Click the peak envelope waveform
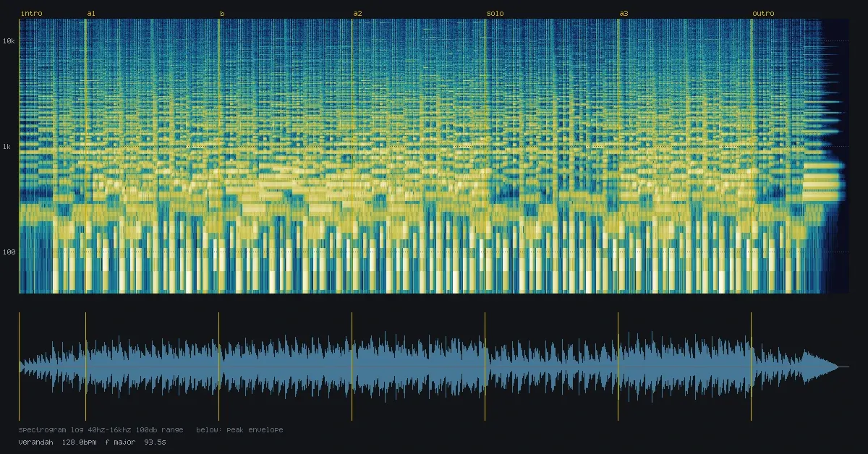Viewport: 868px width, 454px height. pos(434,367)
